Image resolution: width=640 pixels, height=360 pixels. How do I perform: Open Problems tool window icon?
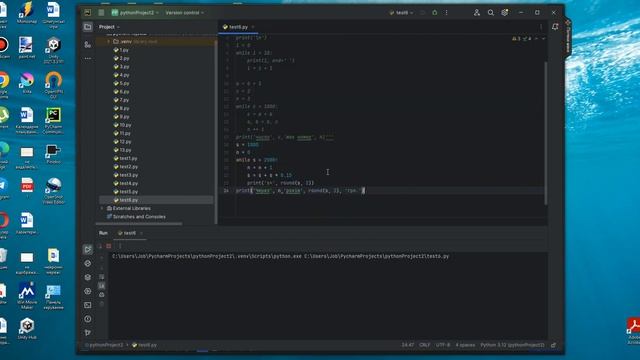(88, 319)
